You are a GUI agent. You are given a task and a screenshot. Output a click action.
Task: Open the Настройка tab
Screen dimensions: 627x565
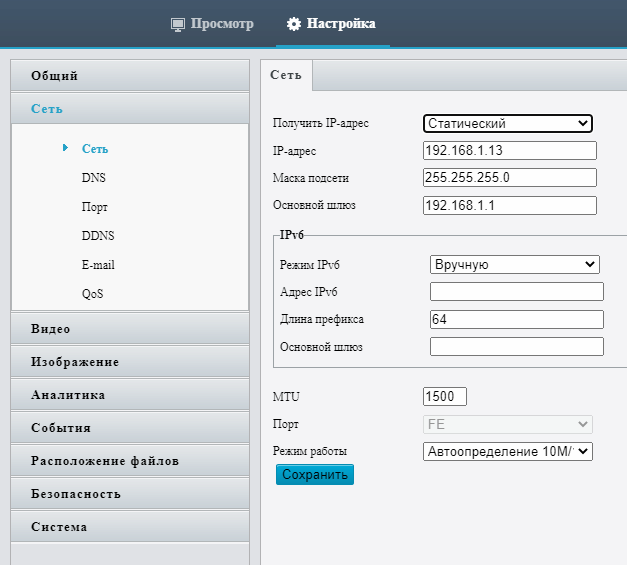tap(331, 24)
